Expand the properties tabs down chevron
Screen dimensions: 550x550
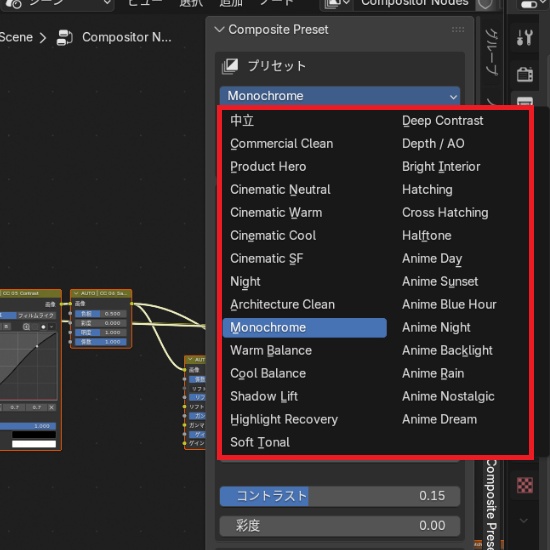524,521
